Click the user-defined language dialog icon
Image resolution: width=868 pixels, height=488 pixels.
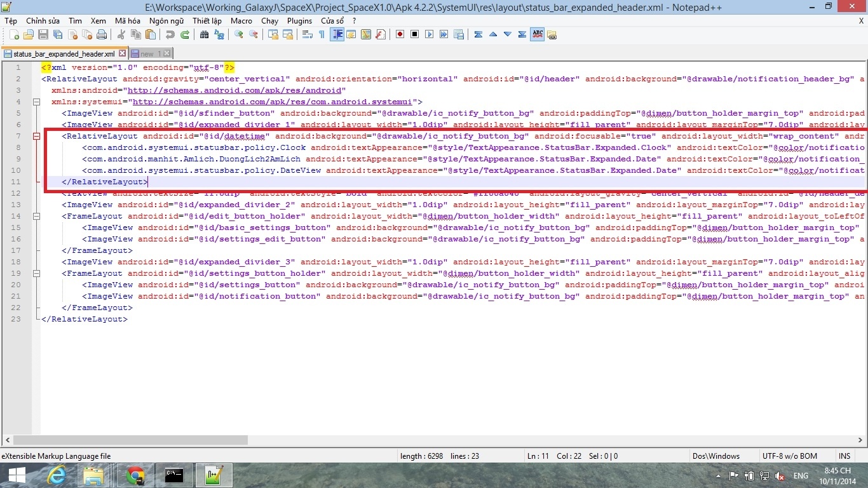351,34
